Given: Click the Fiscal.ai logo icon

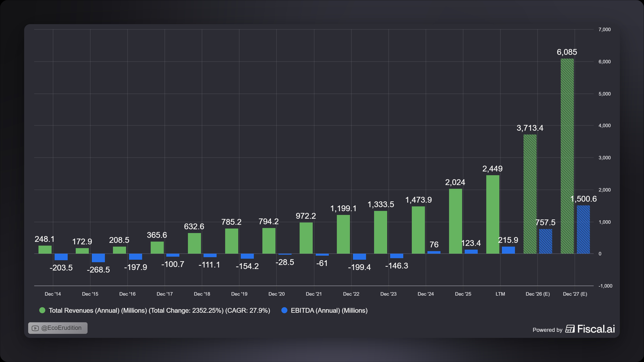Looking at the screenshot, I should click(x=570, y=329).
